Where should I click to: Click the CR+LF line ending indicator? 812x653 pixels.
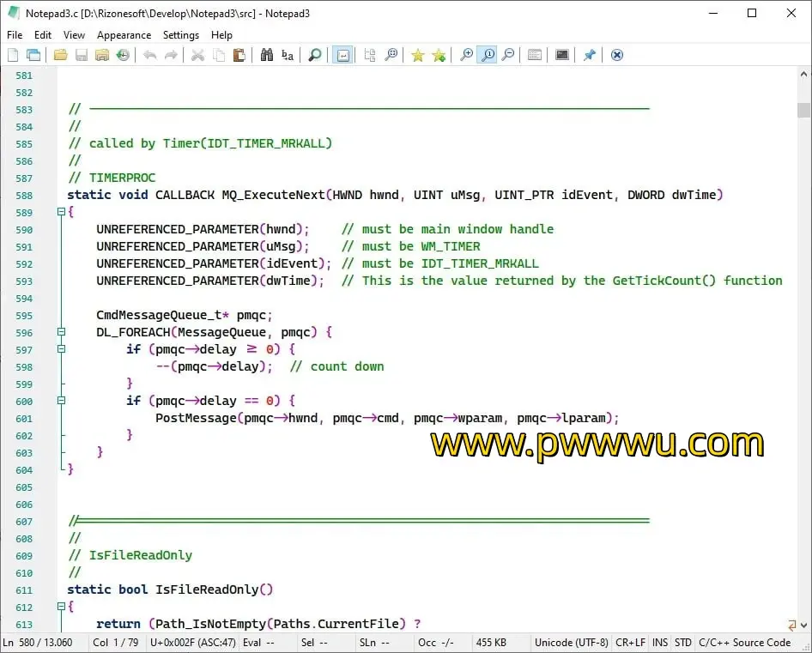[630, 643]
